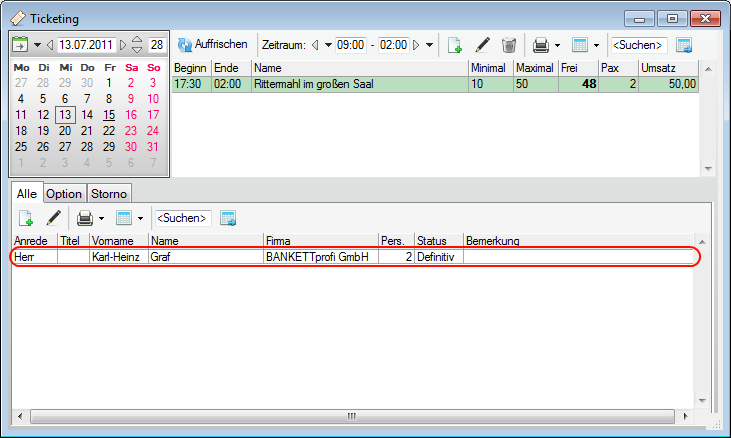Click the Auffrischen refresh button
This screenshot has height=438, width=731.
click(213, 45)
